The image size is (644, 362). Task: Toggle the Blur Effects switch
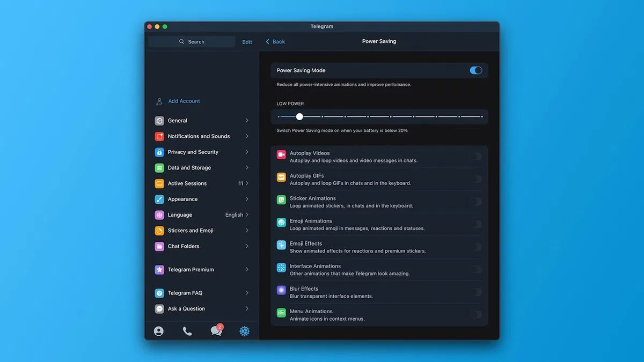476,292
